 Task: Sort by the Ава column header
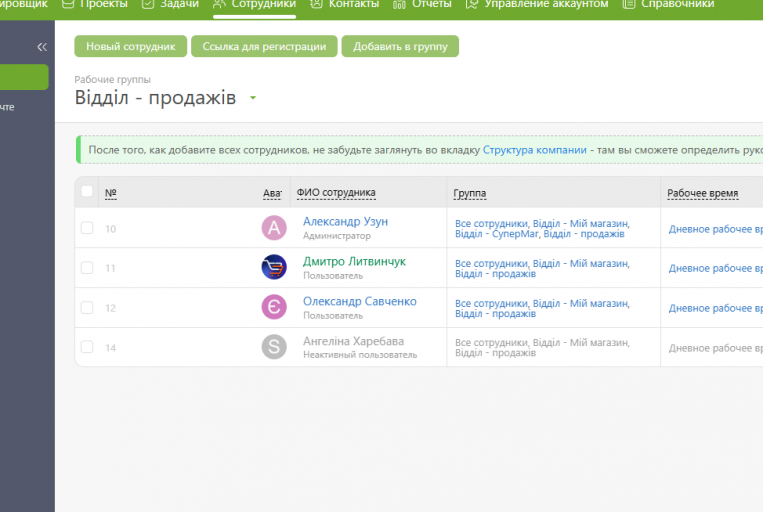[x=272, y=193]
